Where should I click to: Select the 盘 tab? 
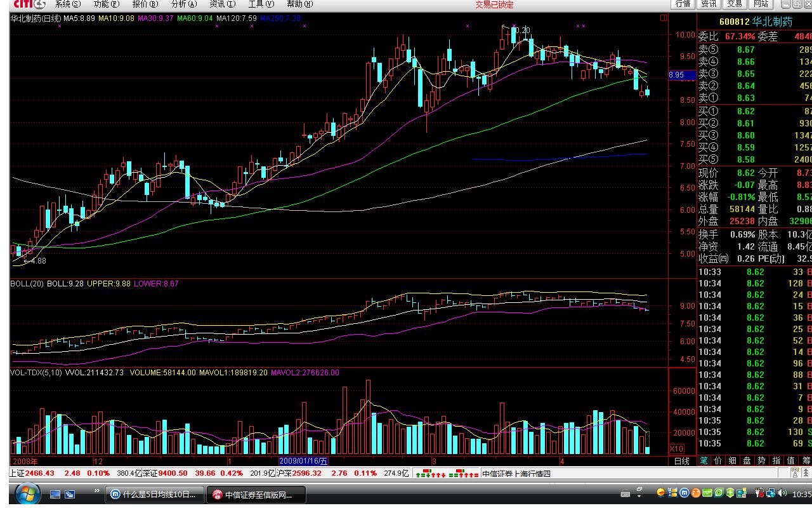(747, 461)
